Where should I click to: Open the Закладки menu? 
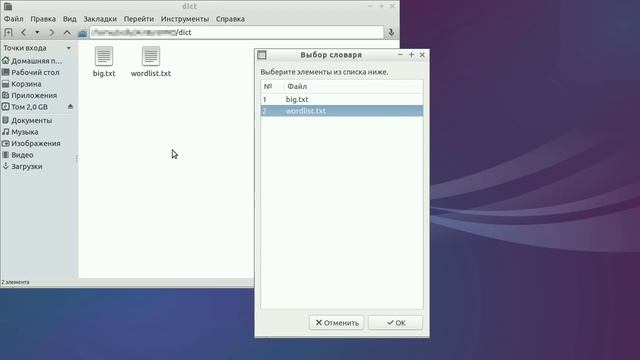[100, 19]
